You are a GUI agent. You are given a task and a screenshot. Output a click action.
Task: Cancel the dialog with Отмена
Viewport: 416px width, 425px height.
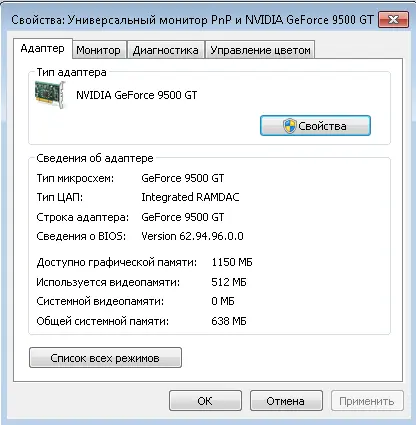point(286,401)
